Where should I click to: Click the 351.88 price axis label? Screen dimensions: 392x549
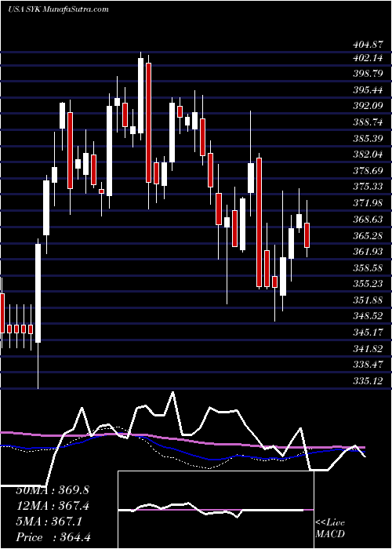[x=368, y=300]
